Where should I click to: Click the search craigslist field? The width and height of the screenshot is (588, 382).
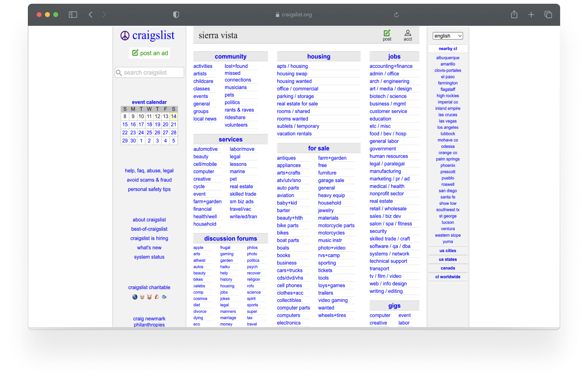[x=149, y=72]
